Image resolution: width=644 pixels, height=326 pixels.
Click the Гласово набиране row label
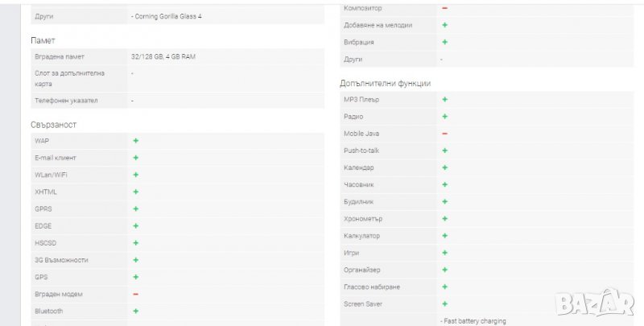click(x=372, y=287)
